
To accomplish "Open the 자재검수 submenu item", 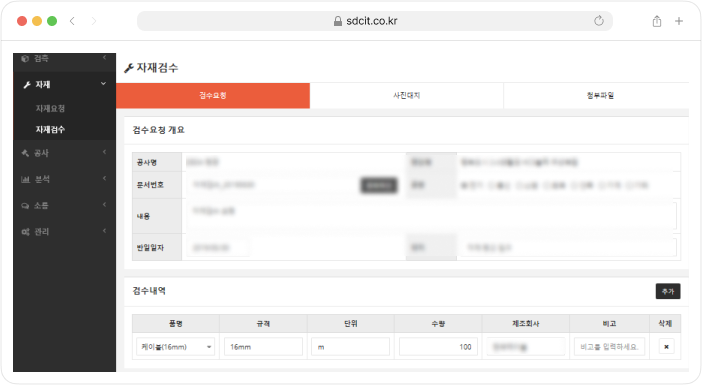I will tap(50, 129).
